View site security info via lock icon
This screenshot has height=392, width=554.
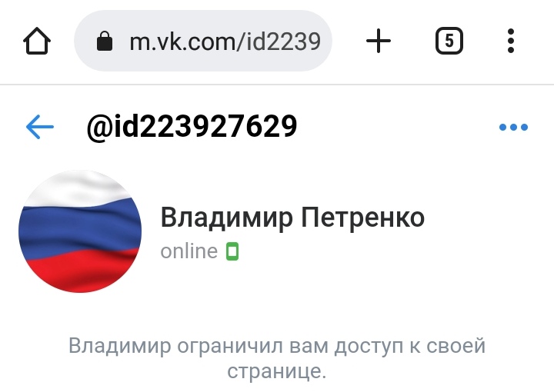[x=105, y=41]
